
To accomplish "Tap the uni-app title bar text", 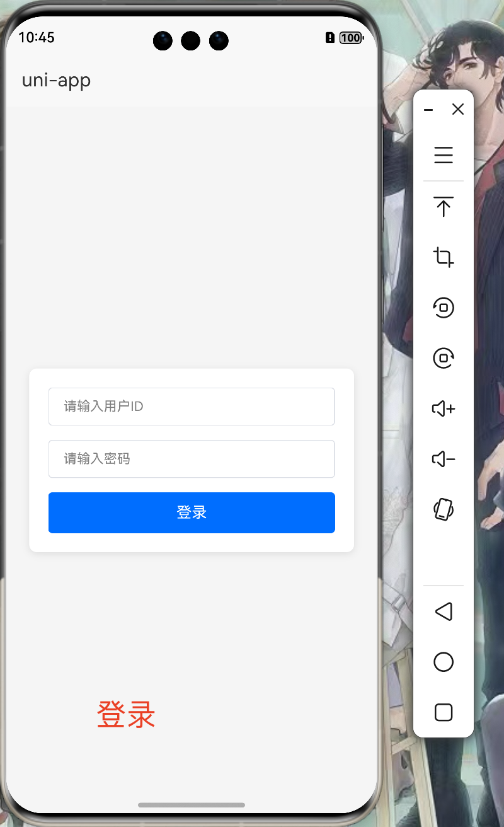I will pos(56,81).
